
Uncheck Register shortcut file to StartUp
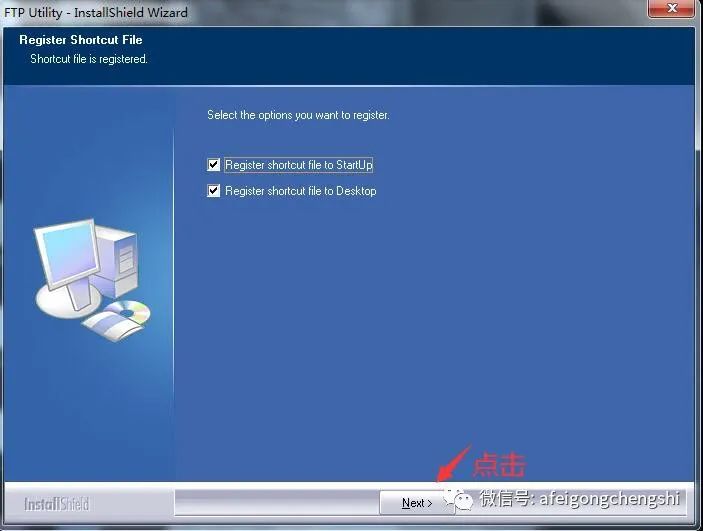[213, 165]
